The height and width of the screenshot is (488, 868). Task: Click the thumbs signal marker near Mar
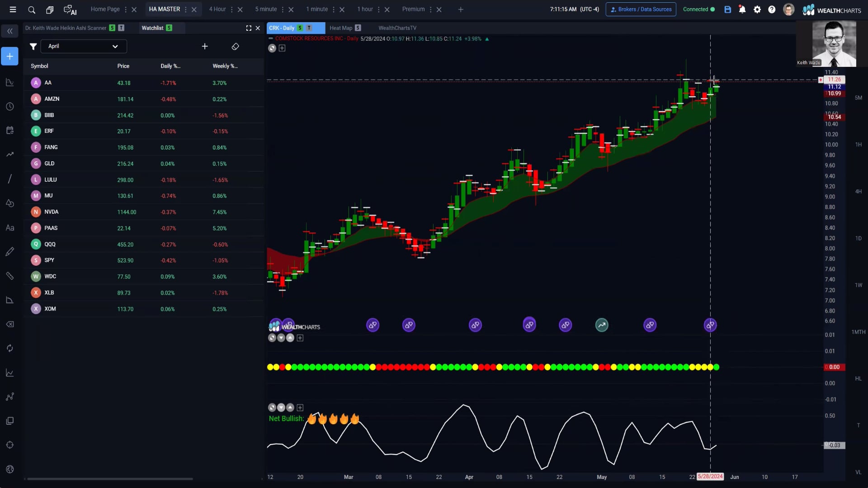click(373, 325)
